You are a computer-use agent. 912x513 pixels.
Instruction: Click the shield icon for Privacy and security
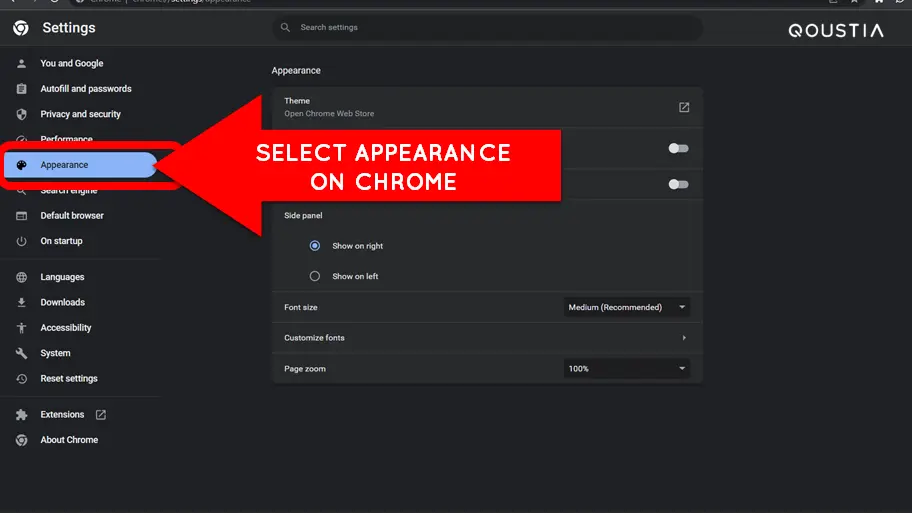pyautogui.click(x=22, y=114)
